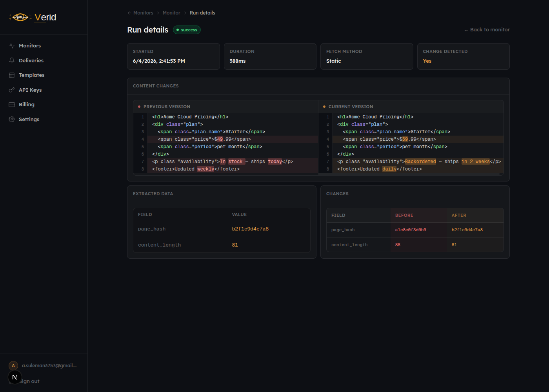Click the page_hash field in Changes table
The image size is (549, 392).
(x=343, y=230)
